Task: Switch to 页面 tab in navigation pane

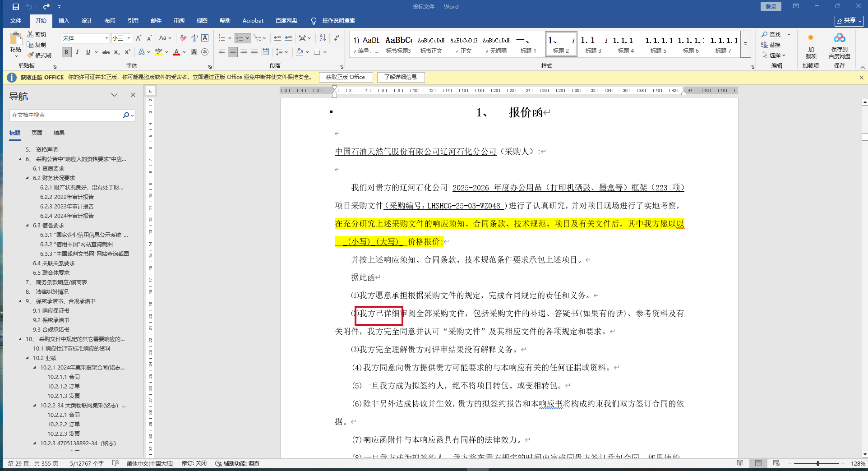Action: pos(37,133)
